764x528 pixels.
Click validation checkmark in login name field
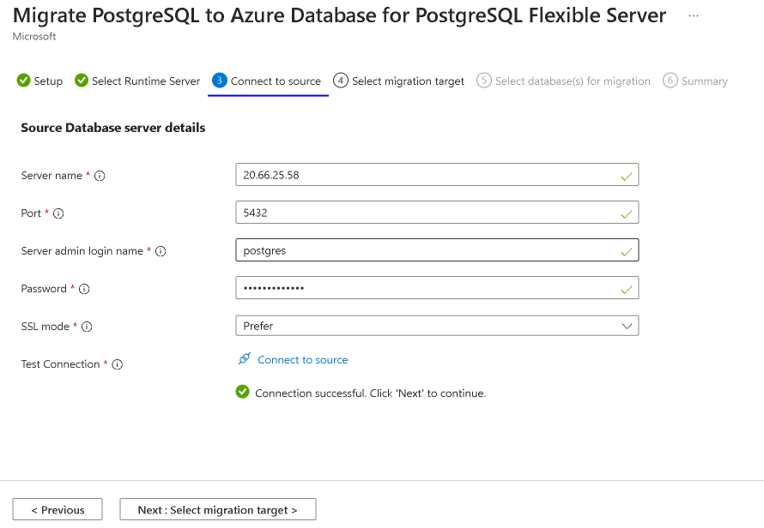point(627,252)
